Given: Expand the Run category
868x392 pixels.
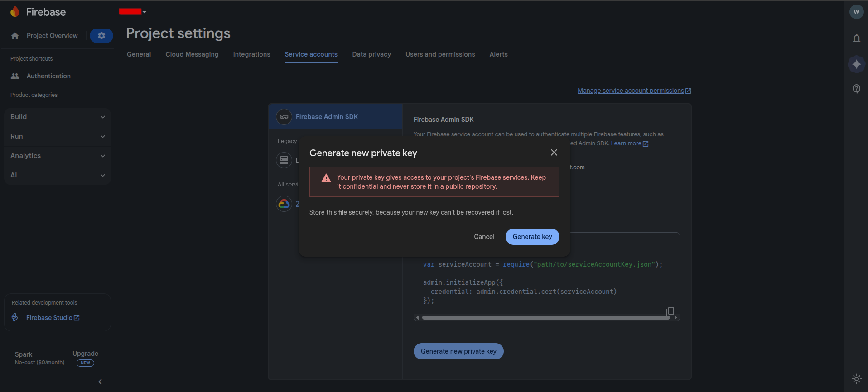Looking at the screenshot, I should click(58, 136).
